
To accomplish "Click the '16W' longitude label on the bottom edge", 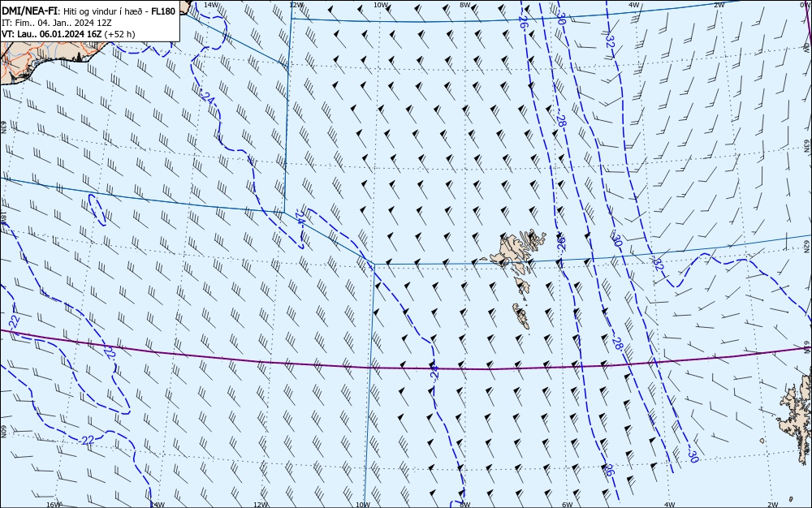I will tap(54, 505).
